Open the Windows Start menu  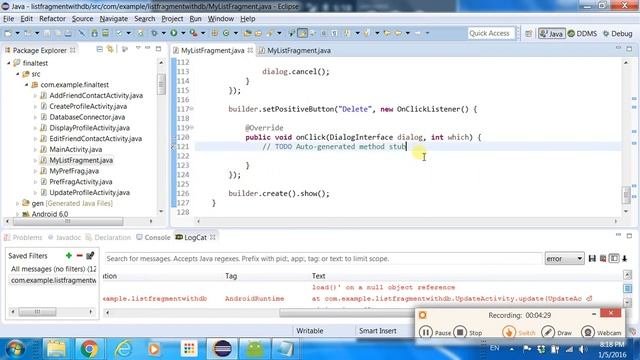click(x=15, y=349)
